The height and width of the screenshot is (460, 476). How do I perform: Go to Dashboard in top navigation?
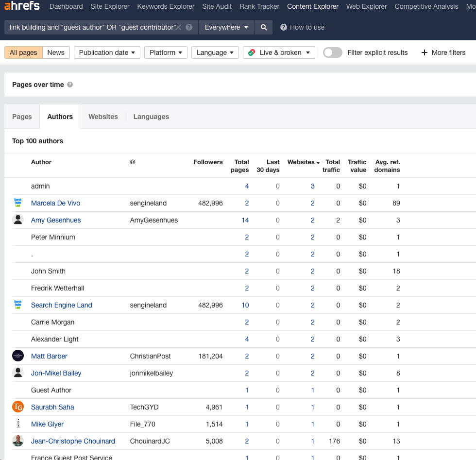66,6
